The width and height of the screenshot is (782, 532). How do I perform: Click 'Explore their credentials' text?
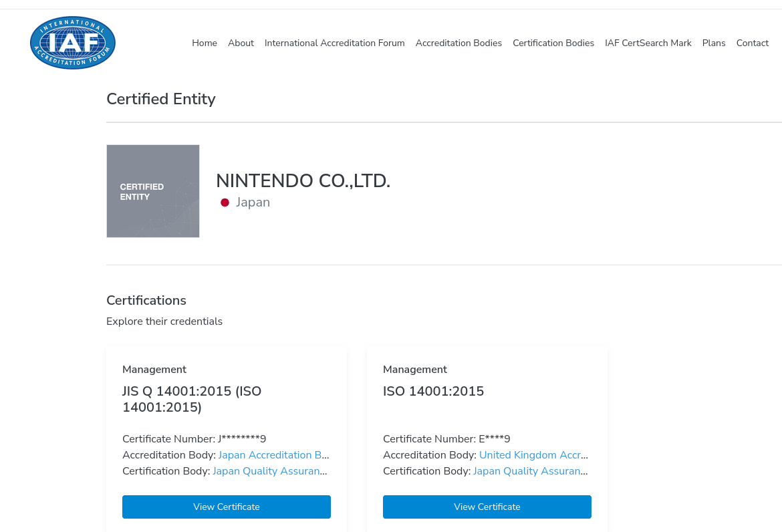(x=164, y=321)
